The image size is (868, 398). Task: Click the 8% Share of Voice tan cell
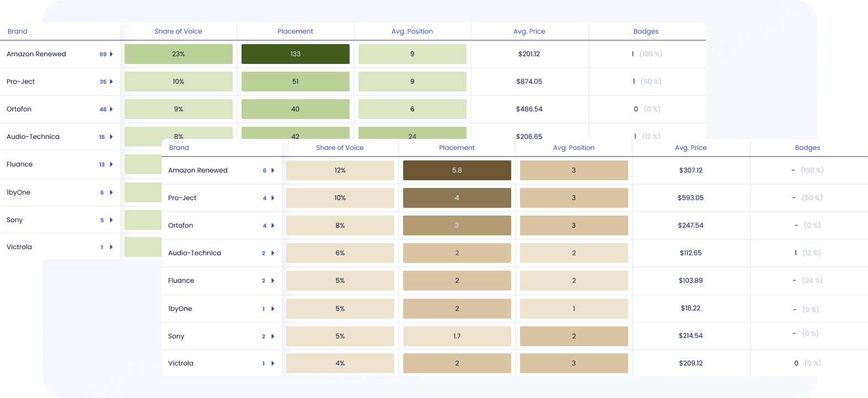pos(340,225)
